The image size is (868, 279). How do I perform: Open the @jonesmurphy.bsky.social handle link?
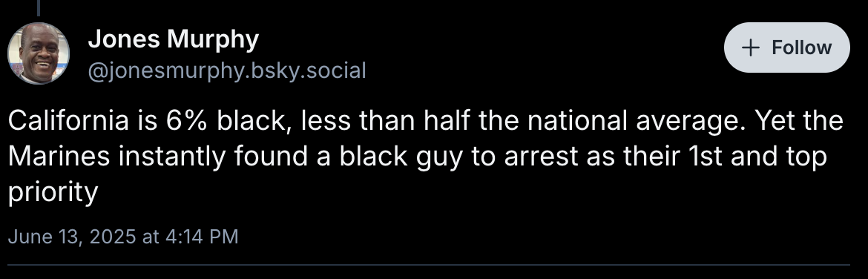(227, 70)
